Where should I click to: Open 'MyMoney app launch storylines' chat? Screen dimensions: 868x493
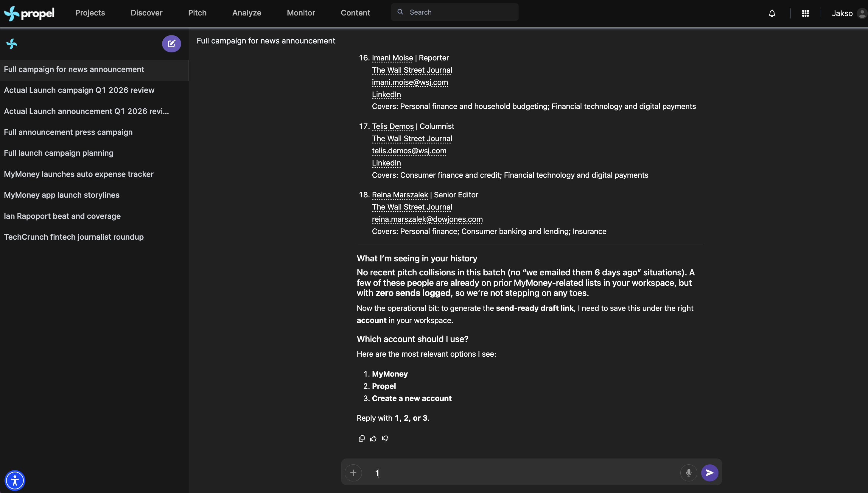tap(62, 195)
